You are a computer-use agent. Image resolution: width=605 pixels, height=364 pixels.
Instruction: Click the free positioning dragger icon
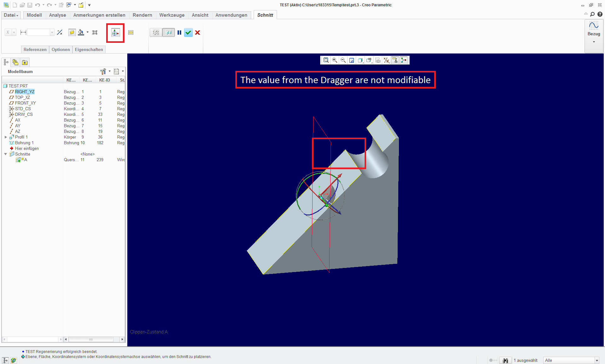coord(115,33)
